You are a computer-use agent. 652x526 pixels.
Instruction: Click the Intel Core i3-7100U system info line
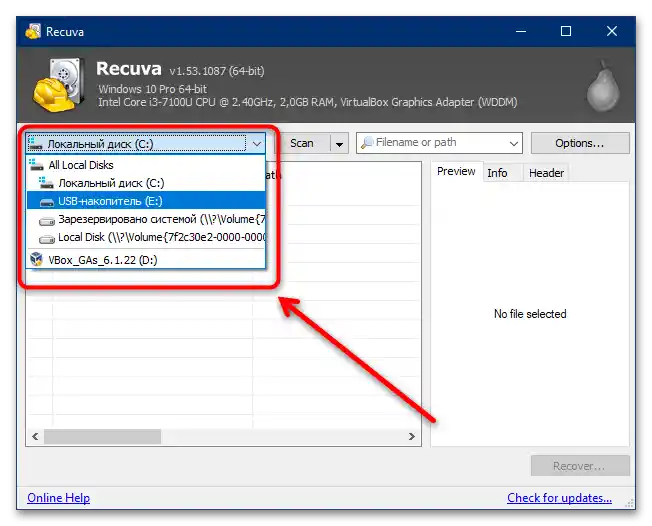click(x=308, y=102)
